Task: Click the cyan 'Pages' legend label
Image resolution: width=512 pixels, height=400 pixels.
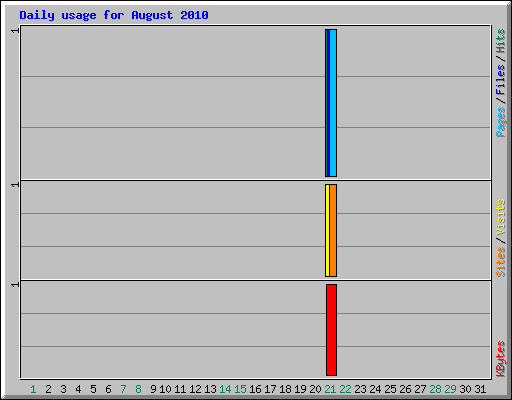Action: (501, 122)
